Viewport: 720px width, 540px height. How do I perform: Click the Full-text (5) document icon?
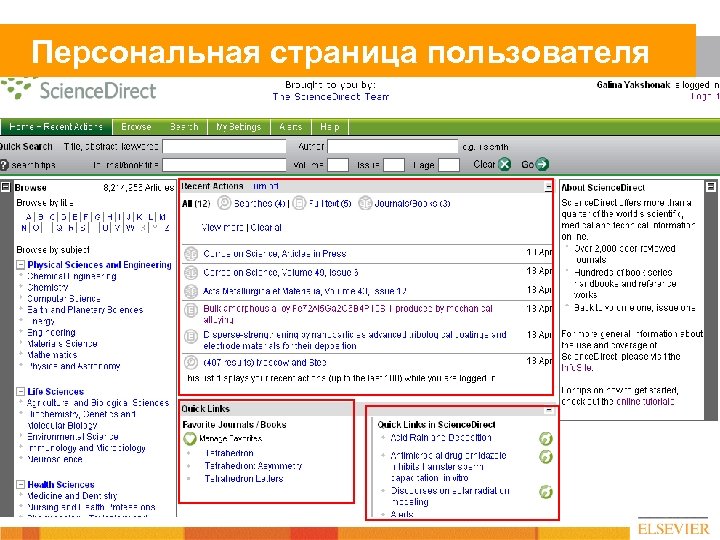click(299, 203)
